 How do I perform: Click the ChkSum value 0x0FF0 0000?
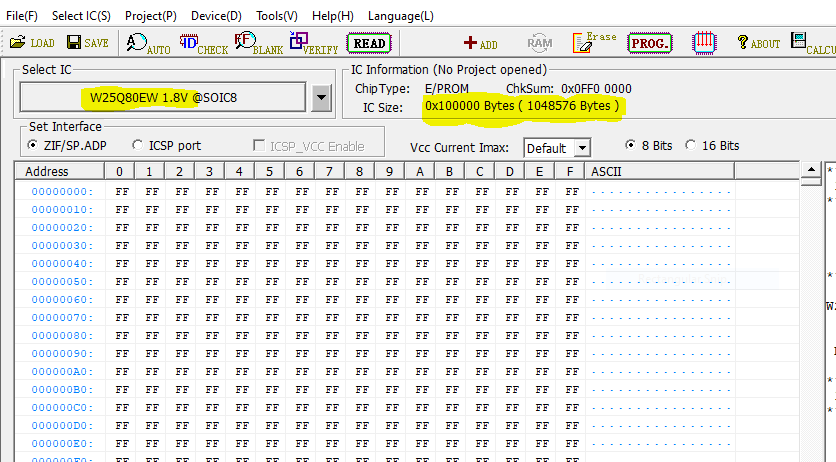596,88
